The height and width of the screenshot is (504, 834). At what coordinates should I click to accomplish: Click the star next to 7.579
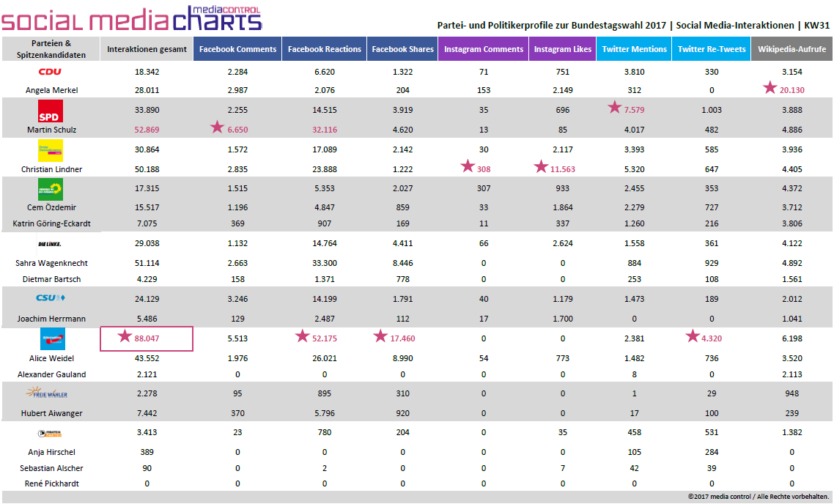[614, 108]
